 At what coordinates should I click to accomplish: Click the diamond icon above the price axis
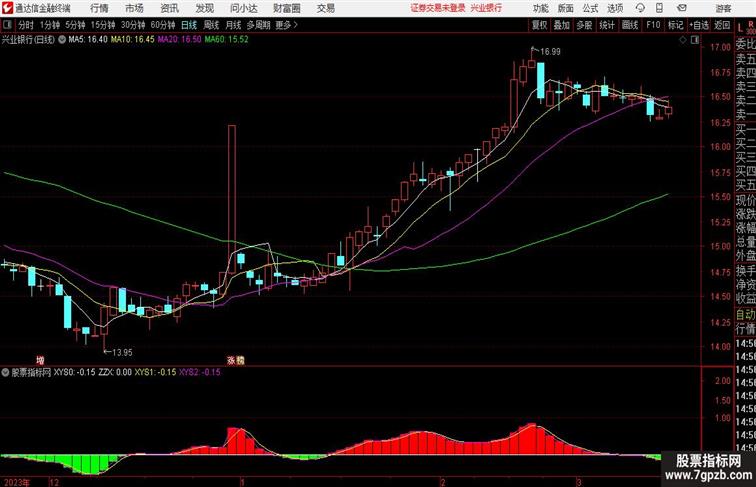(x=683, y=40)
